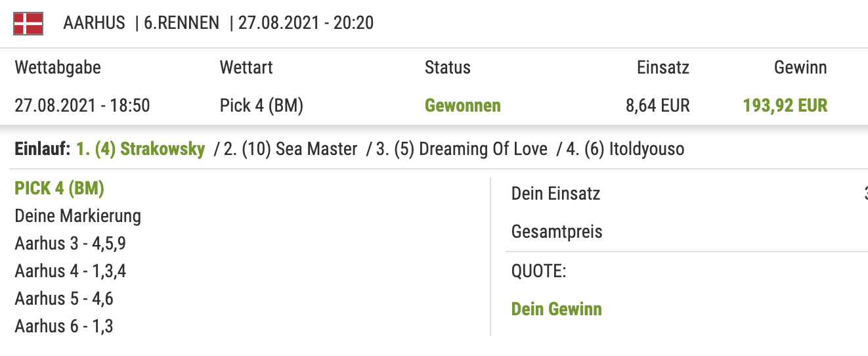Click the Gewinn column header
868x356 pixels.
point(801,67)
